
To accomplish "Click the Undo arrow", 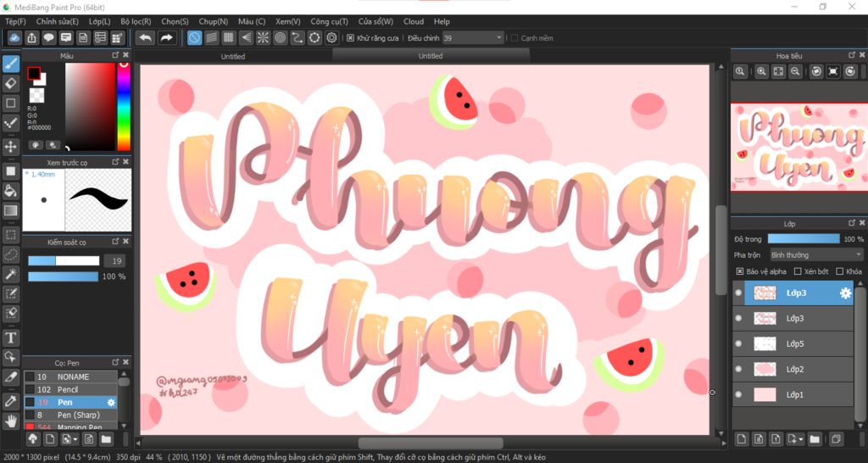I will [145, 37].
